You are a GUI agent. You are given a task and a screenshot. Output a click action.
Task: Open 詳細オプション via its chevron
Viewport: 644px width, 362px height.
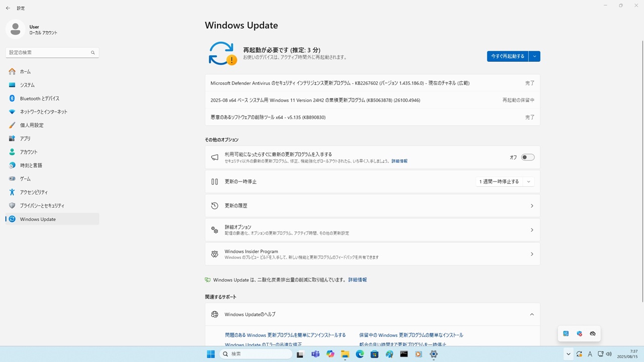click(532, 230)
